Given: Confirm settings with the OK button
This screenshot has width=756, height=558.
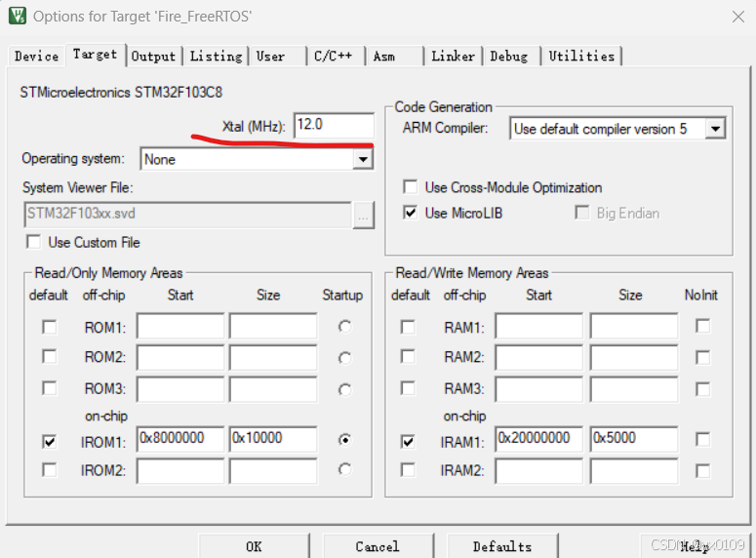Looking at the screenshot, I should tap(254, 546).
